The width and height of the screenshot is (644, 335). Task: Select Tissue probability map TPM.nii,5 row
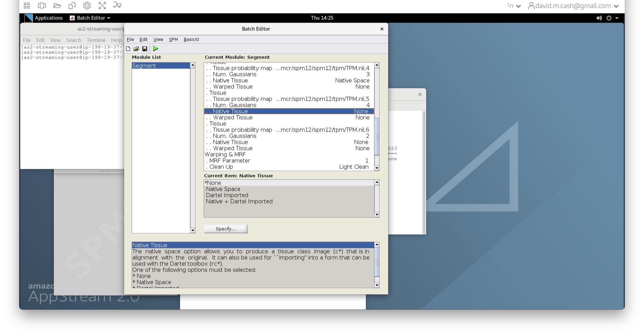(289, 99)
